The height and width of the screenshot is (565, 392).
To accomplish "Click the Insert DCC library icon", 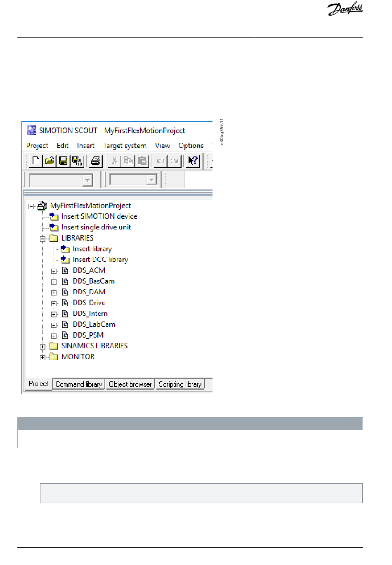I will coord(65,260).
